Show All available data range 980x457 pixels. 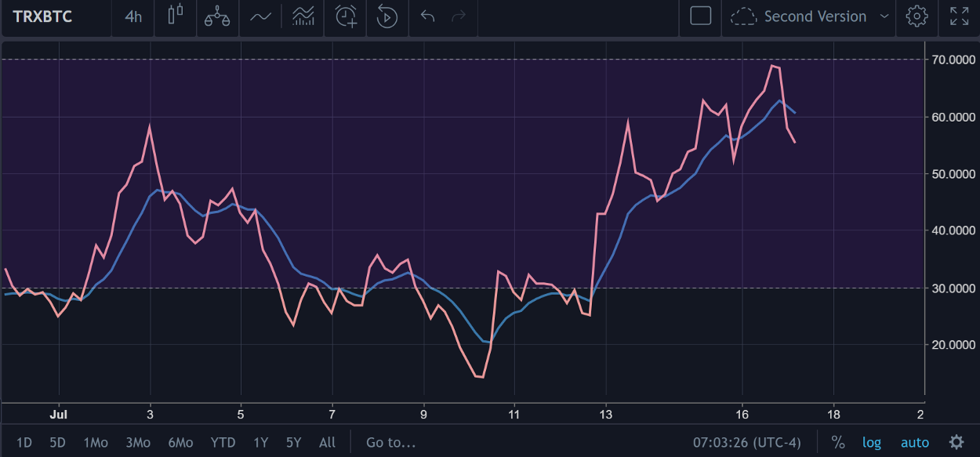(x=327, y=443)
